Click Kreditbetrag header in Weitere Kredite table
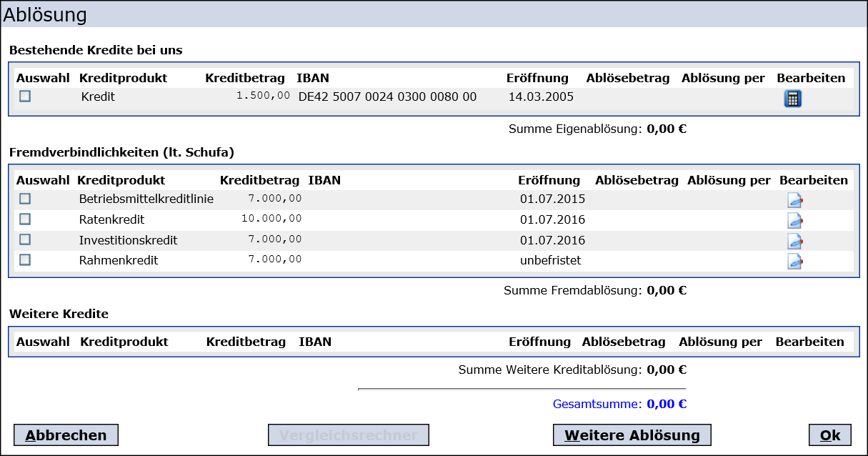Screen dimensions: 868x456 (x=246, y=342)
